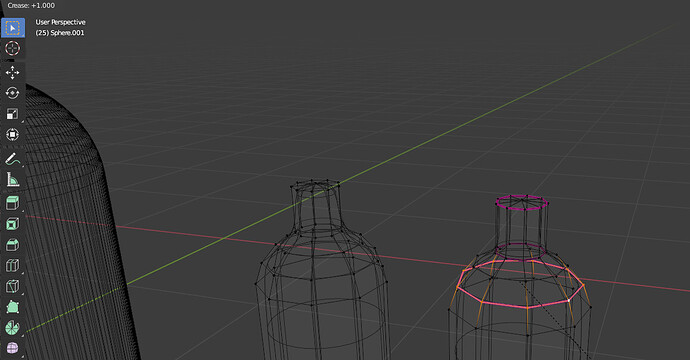The height and width of the screenshot is (360, 690).
Task: Click the magenta top ring of right bottle
Action: [x=522, y=203]
